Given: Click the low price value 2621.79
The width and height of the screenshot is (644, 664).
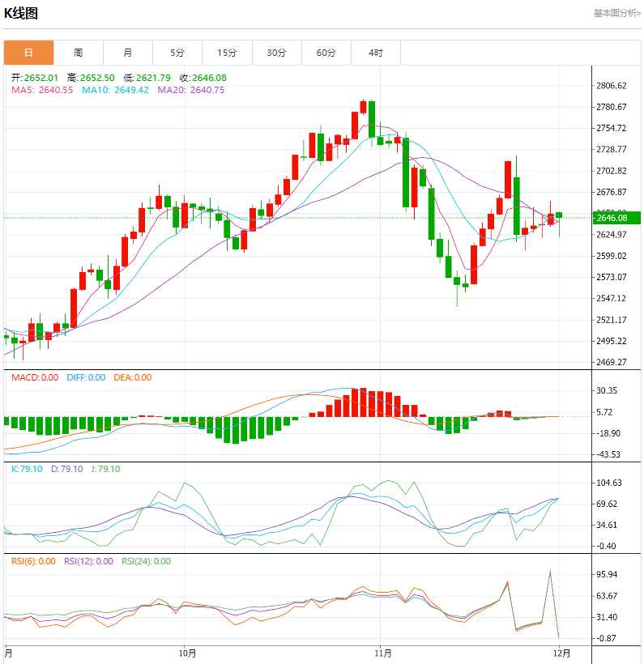Looking at the screenshot, I should click(153, 78).
